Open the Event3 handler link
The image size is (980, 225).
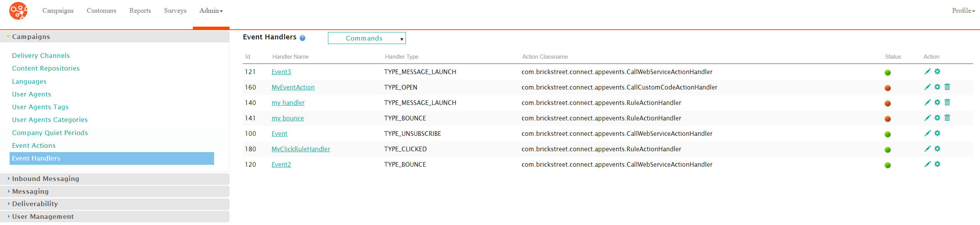click(281, 72)
